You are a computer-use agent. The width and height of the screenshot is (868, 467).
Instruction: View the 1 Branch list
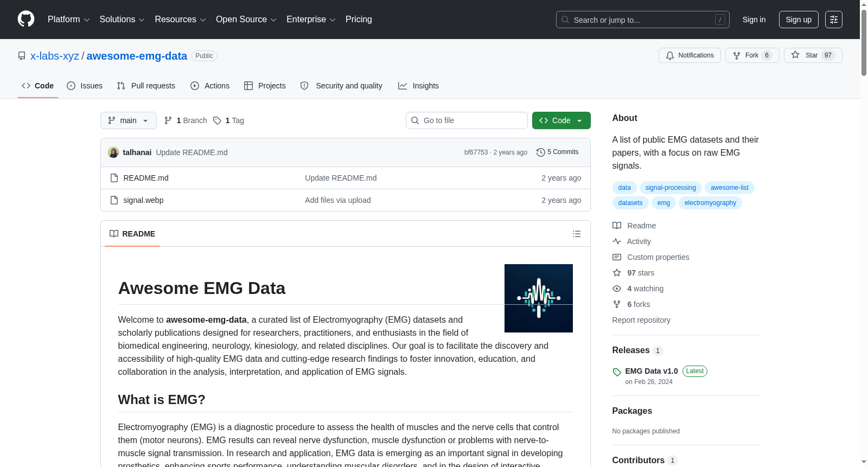point(186,120)
